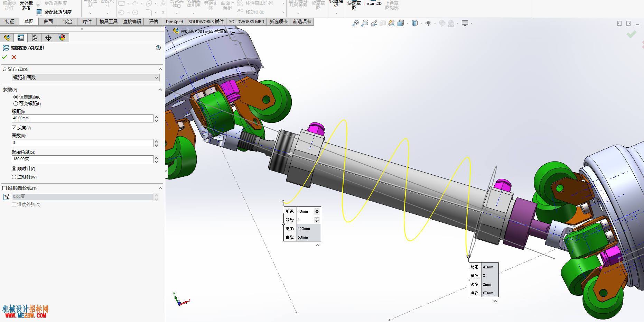
Task: Select the variable pitch radio button
Action: pyautogui.click(x=16, y=104)
